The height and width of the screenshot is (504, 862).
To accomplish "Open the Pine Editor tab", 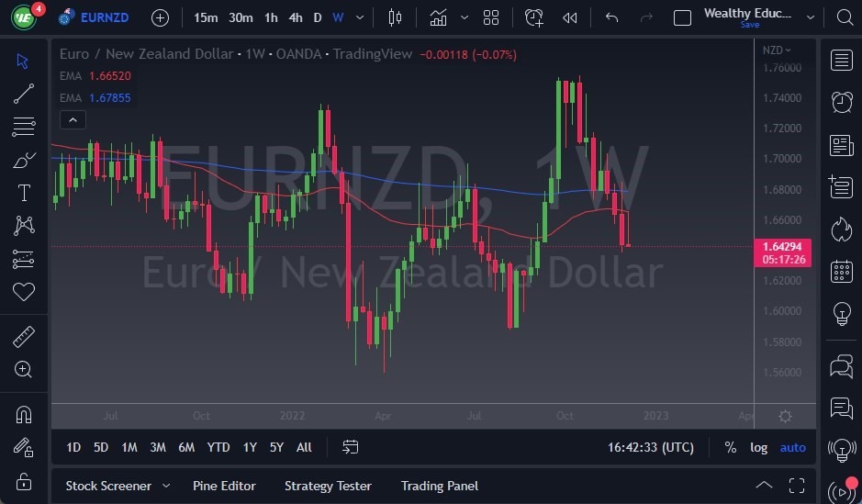I will tap(224, 486).
